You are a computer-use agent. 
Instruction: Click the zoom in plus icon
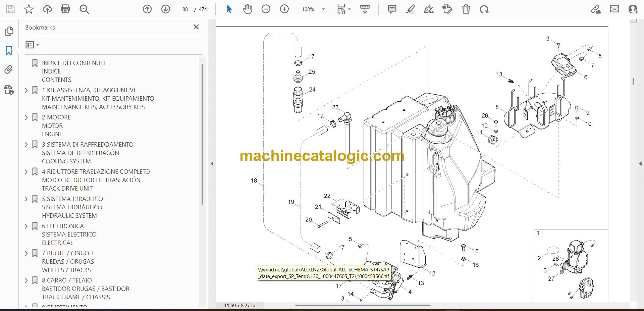[x=284, y=9]
